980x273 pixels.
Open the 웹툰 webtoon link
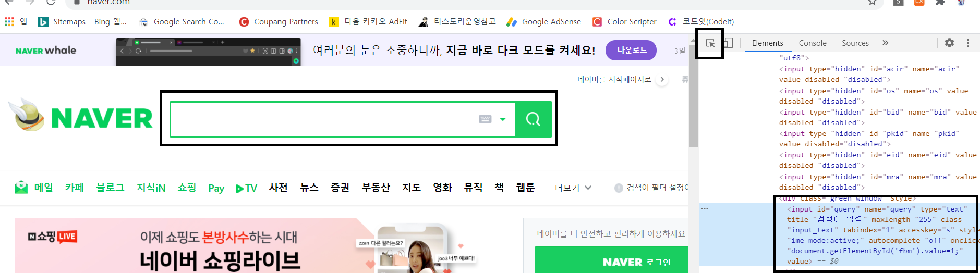point(525,188)
